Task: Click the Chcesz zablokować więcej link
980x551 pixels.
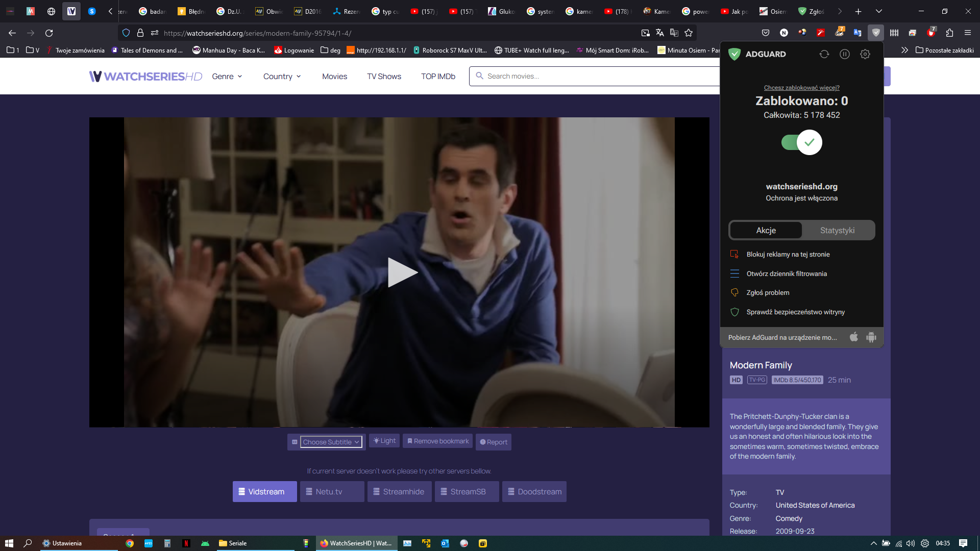Action: (801, 88)
